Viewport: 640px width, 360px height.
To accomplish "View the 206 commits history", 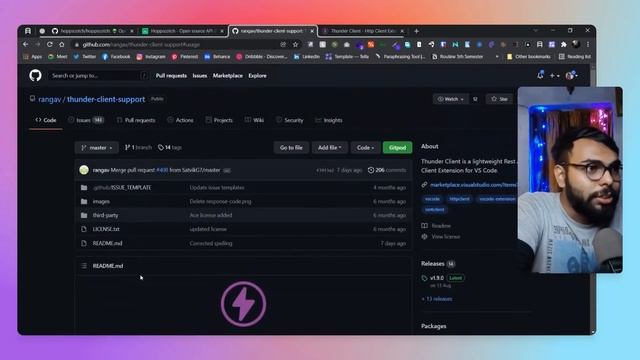I will pyautogui.click(x=387, y=170).
